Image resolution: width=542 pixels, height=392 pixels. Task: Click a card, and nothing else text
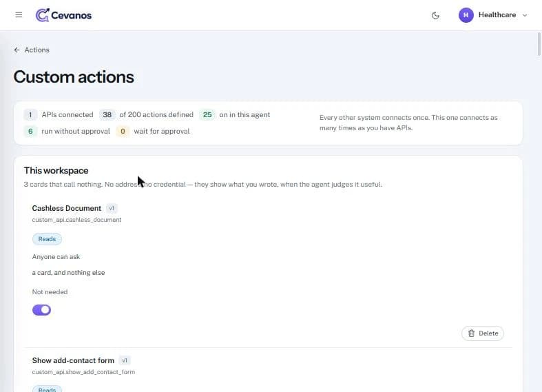coord(68,273)
